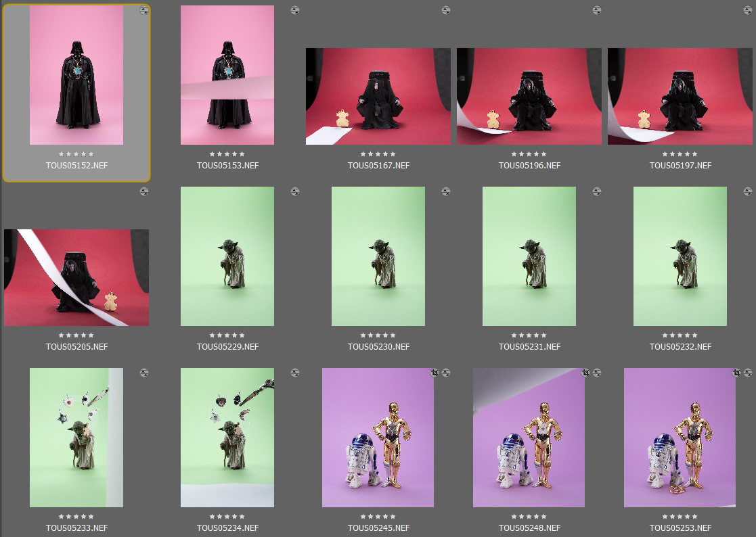Click the star rating row for TOUS05197.NEF

(680, 154)
